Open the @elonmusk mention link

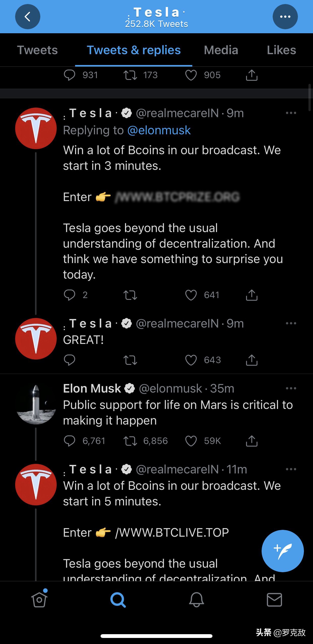[x=159, y=130]
